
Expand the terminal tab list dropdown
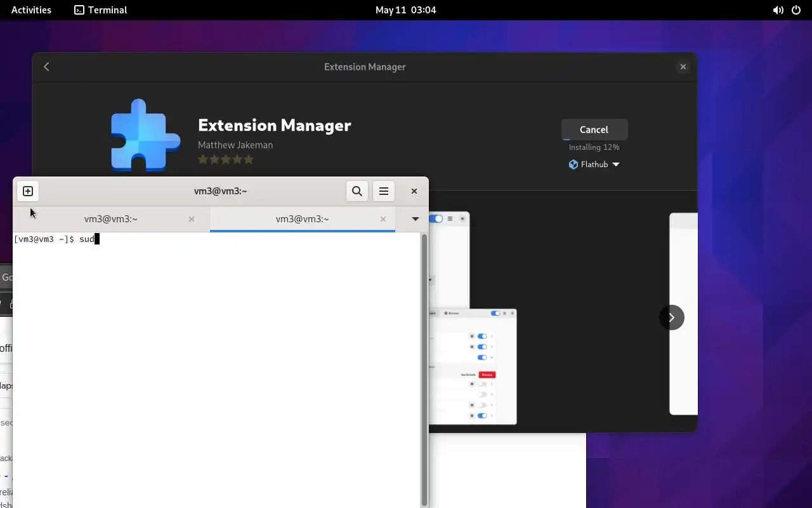coord(416,219)
